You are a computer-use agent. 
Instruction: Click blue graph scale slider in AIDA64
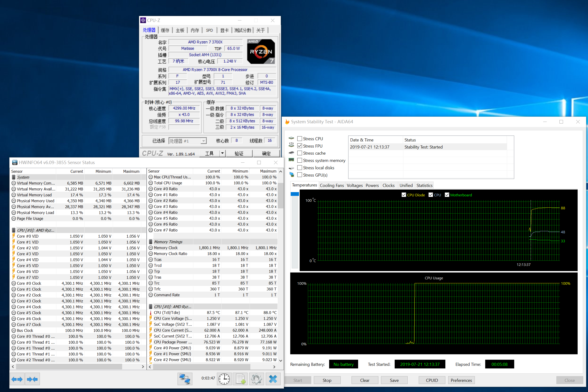295,194
